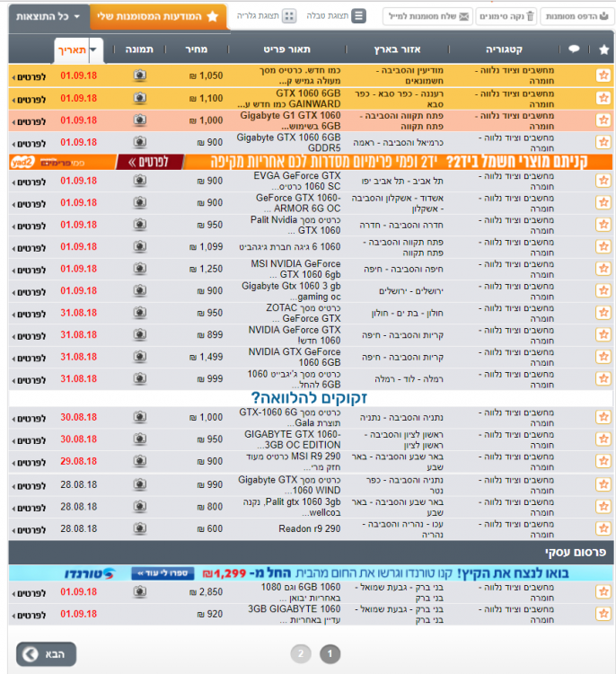
Task: Star the GTX-1060 6G Gala listing
Action: point(603,417)
